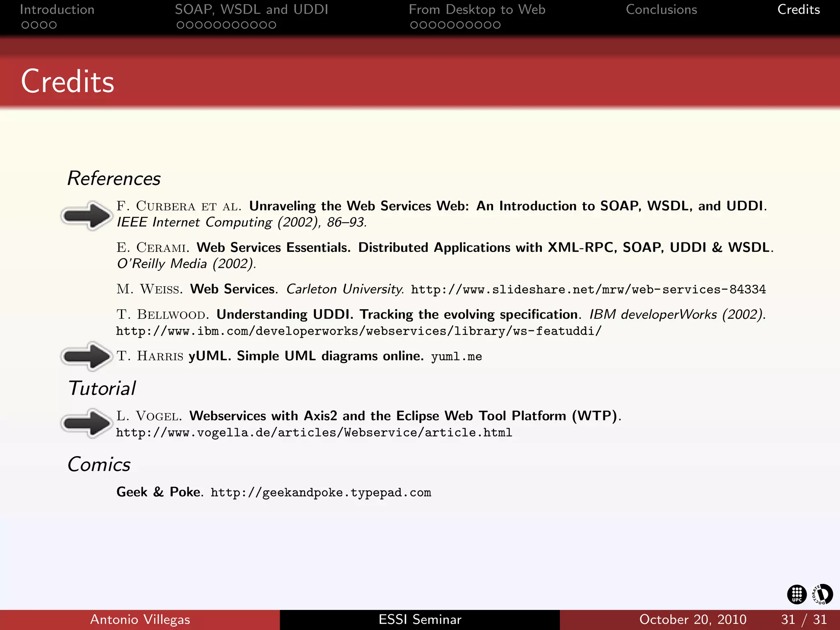Click the arrow bullet beside T. Harris yUML
The image size is (840, 630).
pyautogui.click(x=87, y=356)
